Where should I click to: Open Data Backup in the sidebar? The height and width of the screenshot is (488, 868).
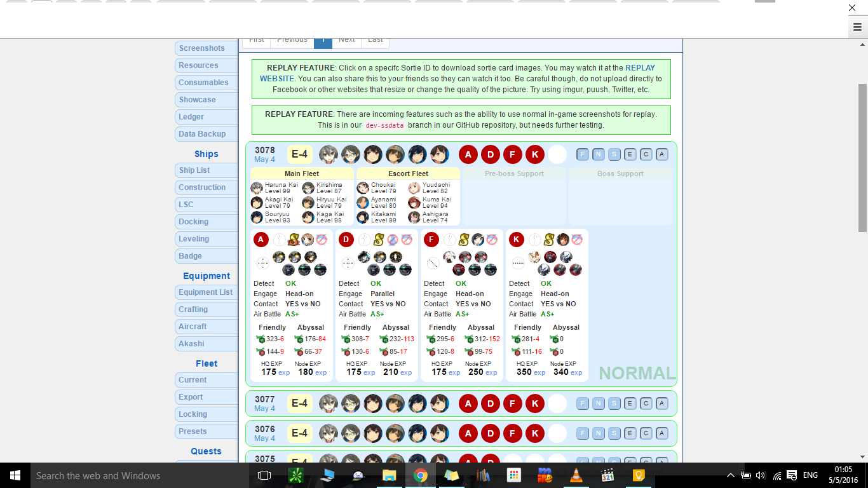click(207, 134)
